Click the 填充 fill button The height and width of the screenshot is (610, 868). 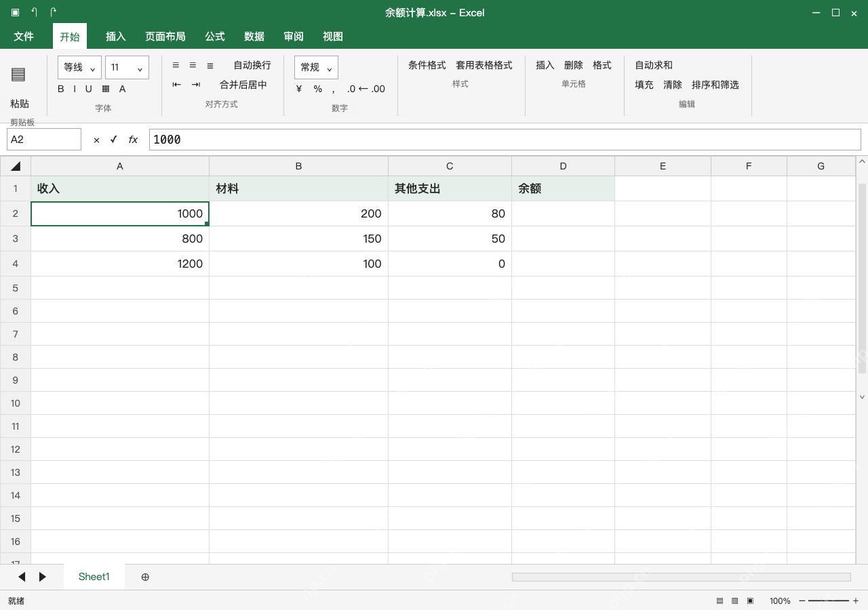pos(644,85)
